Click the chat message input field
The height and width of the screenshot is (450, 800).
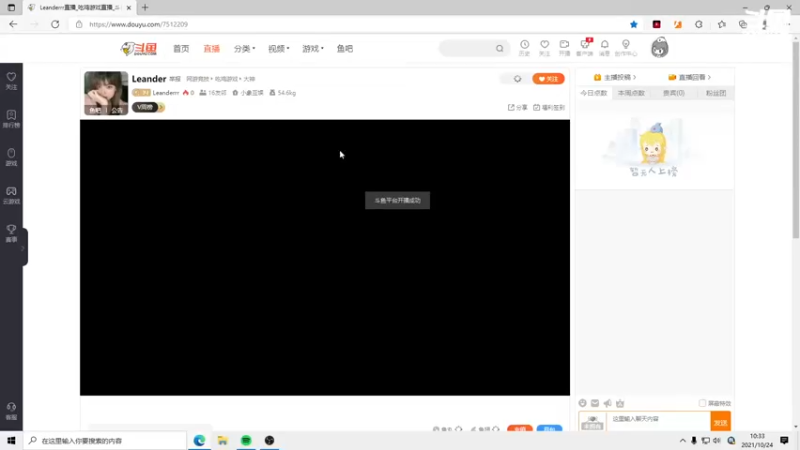tap(658, 420)
